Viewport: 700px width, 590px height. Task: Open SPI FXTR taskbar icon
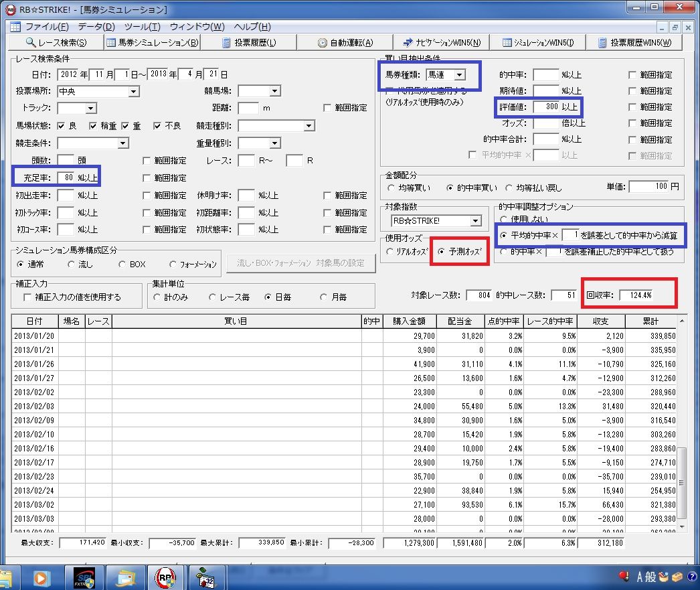coord(84,579)
